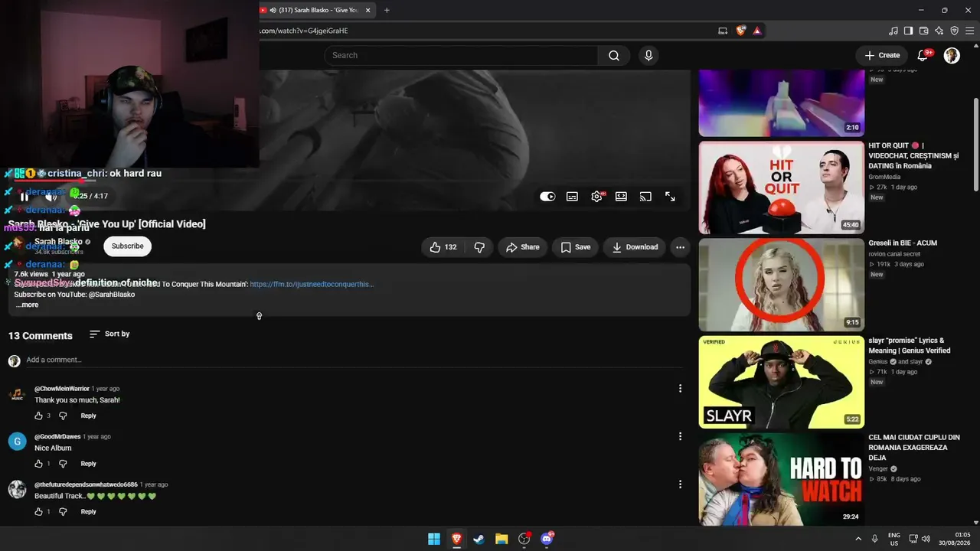Dislike @ChowMeinWarrior's comment
Screen dimensions: 980x551
63,416
